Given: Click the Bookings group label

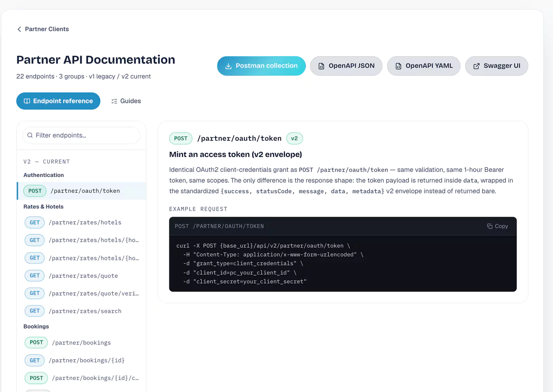Looking at the screenshot, I should (36, 326).
